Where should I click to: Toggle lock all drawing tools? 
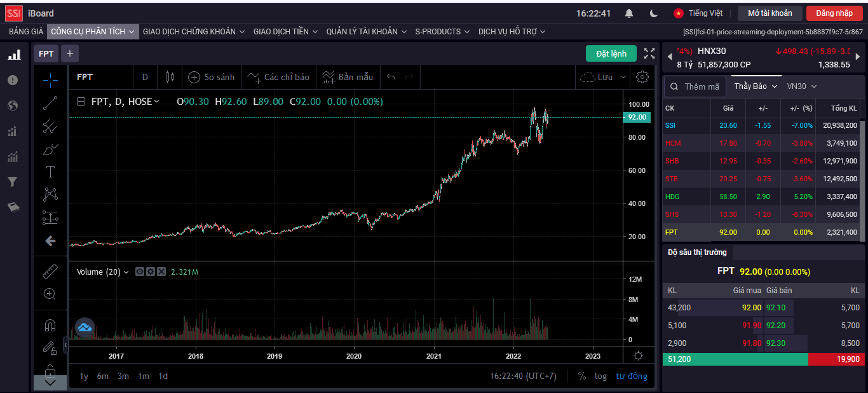pyautogui.click(x=50, y=370)
